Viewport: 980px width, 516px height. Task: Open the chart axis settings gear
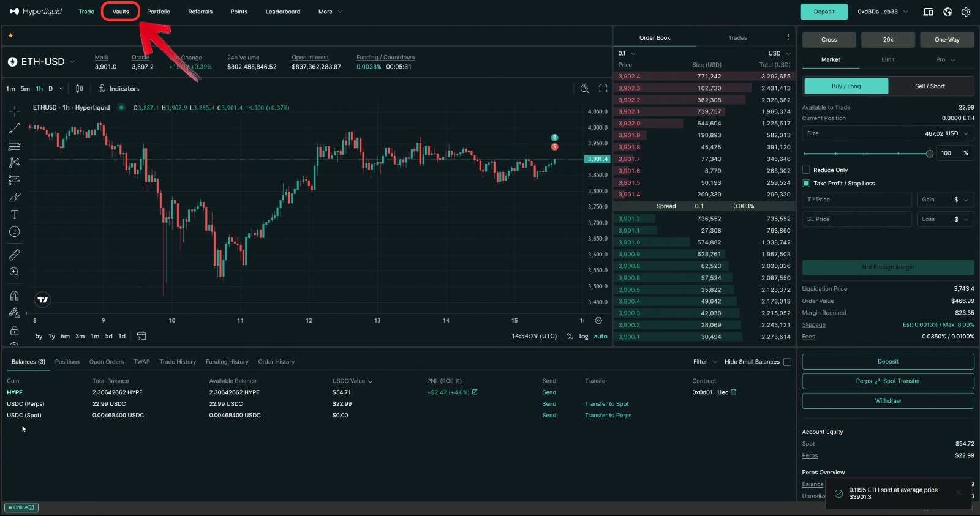pos(598,320)
